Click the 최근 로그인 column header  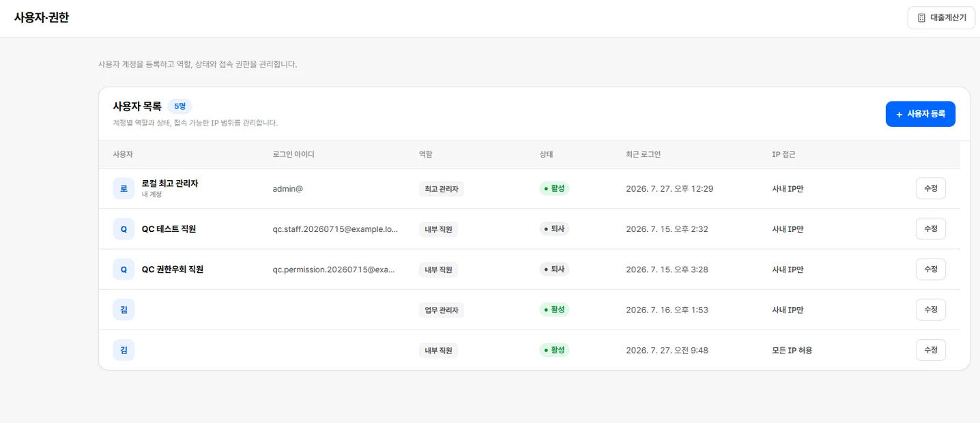tap(643, 154)
